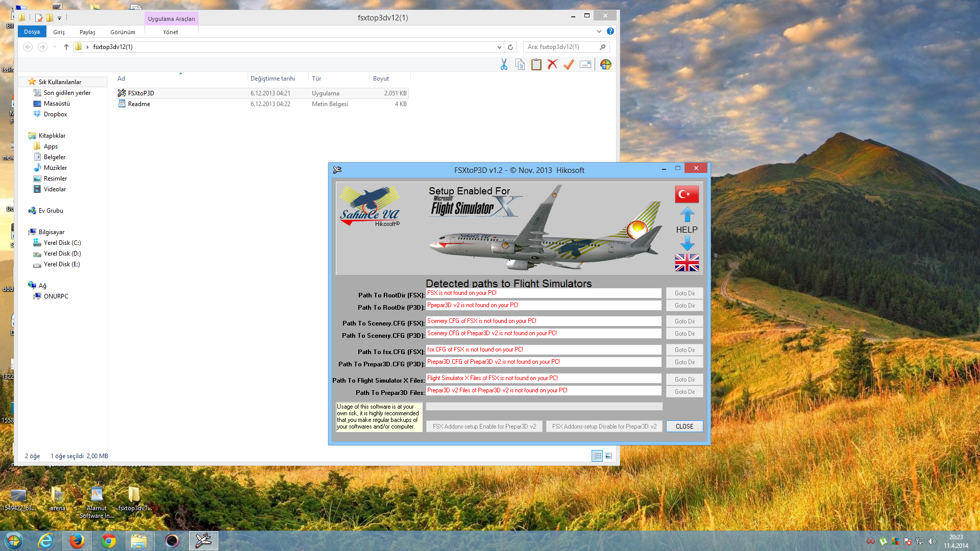
Task: Click CLOSE button in FSXtoP3D
Action: click(x=684, y=427)
